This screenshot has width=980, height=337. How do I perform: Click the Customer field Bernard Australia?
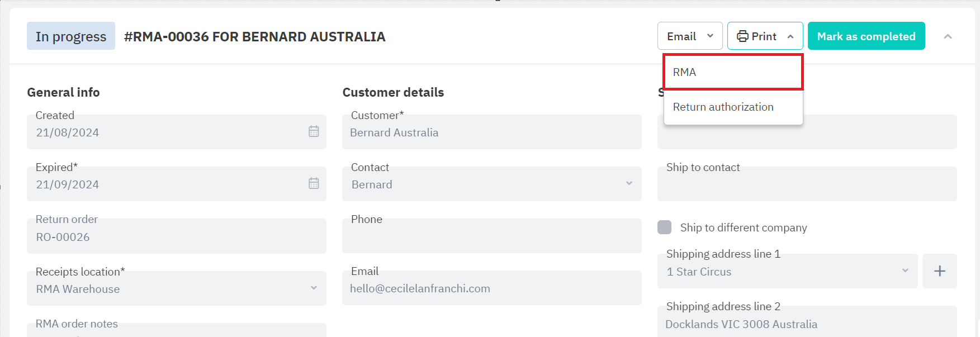point(491,132)
